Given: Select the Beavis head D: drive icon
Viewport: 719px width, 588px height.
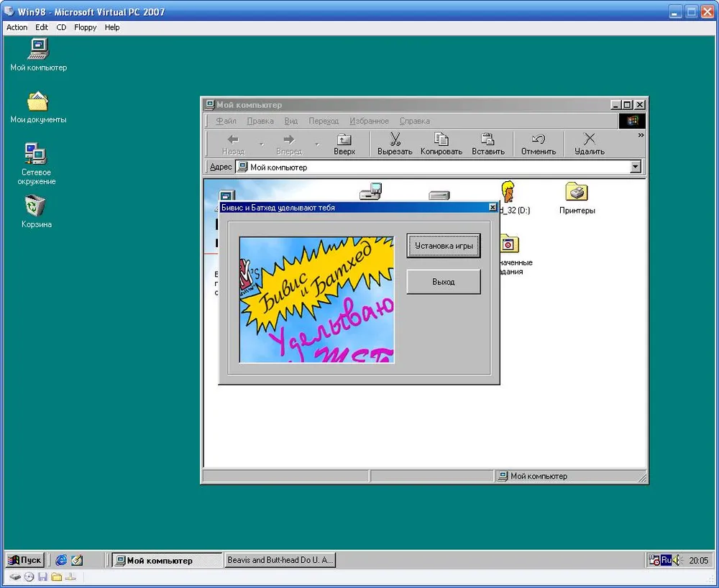Looking at the screenshot, I should [508, 192].
